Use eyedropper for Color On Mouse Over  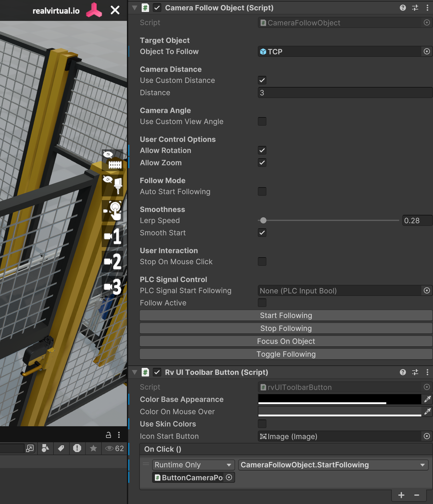427,411
